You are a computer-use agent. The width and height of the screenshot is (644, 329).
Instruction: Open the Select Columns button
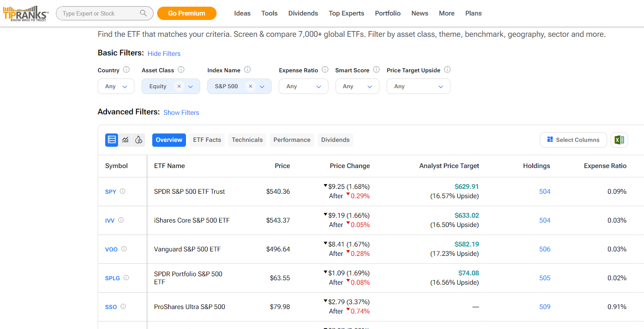[x=573, y=140]
